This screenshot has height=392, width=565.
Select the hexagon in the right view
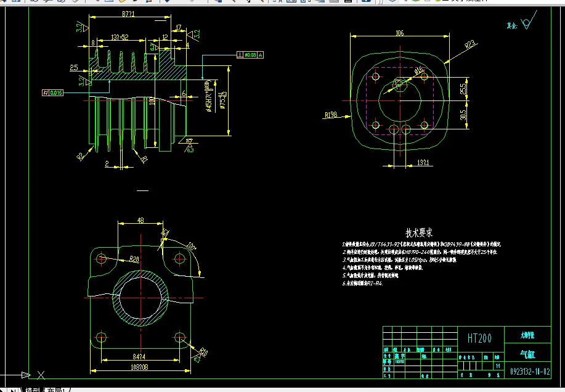click(x=400, y=84)
